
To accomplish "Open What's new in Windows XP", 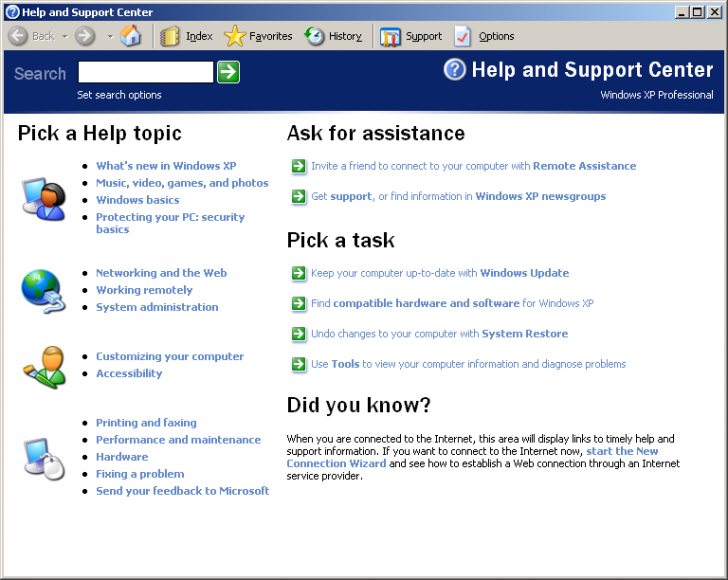I will (x=166, y=166).
